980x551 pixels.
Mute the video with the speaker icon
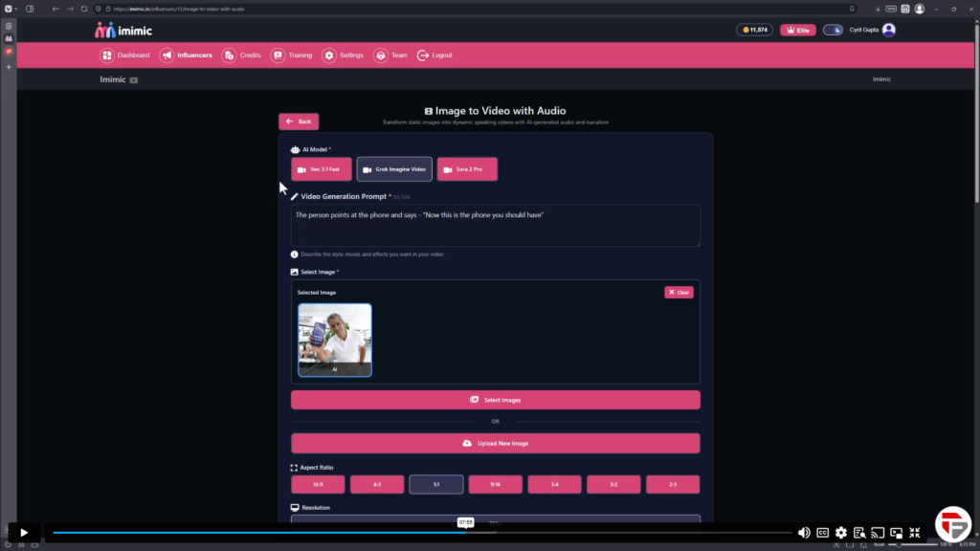click(804, 533)
